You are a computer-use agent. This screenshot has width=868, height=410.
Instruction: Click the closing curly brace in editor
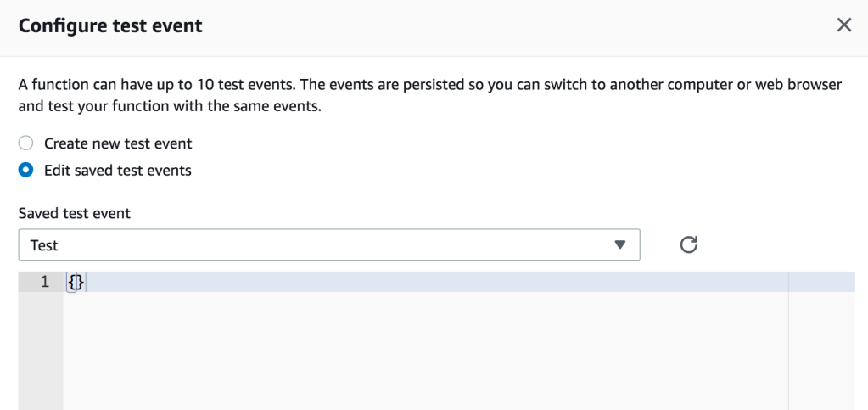[79, 283]
